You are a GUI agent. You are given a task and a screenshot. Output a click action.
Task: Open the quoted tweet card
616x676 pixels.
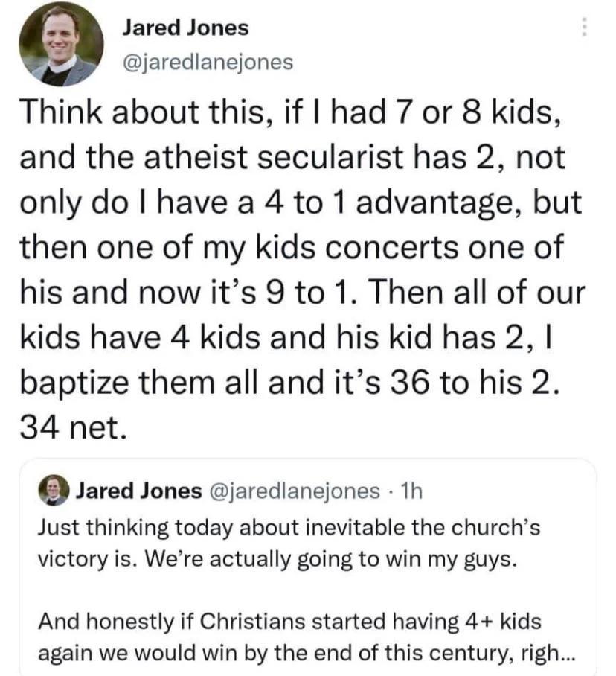pyautogui.click(x=308, y=566)
